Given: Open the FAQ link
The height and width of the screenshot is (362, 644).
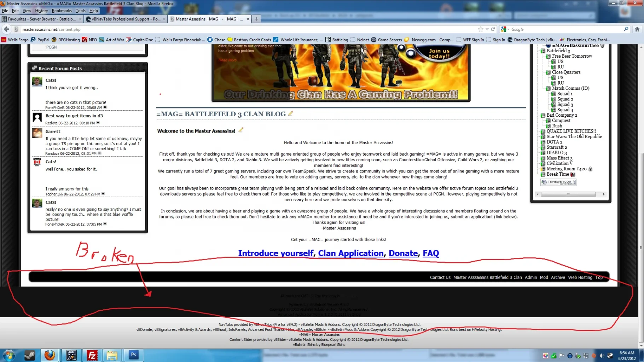Looking at the screenshot, I should (x=431, y=253).
